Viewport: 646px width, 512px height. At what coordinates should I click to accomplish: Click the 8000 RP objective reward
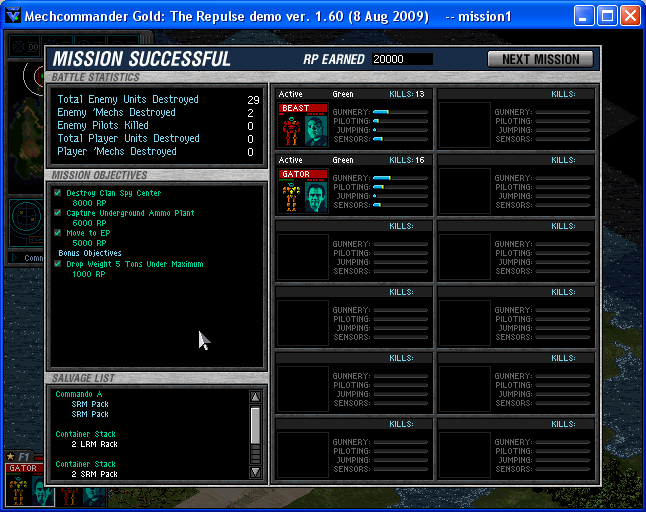tap(89, 203)
